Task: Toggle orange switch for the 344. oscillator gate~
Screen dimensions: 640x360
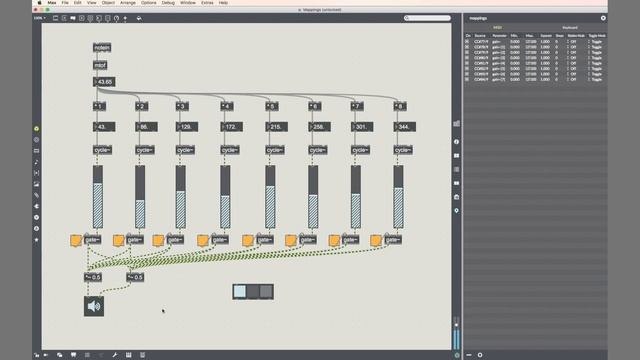Action: pos(376,240)
